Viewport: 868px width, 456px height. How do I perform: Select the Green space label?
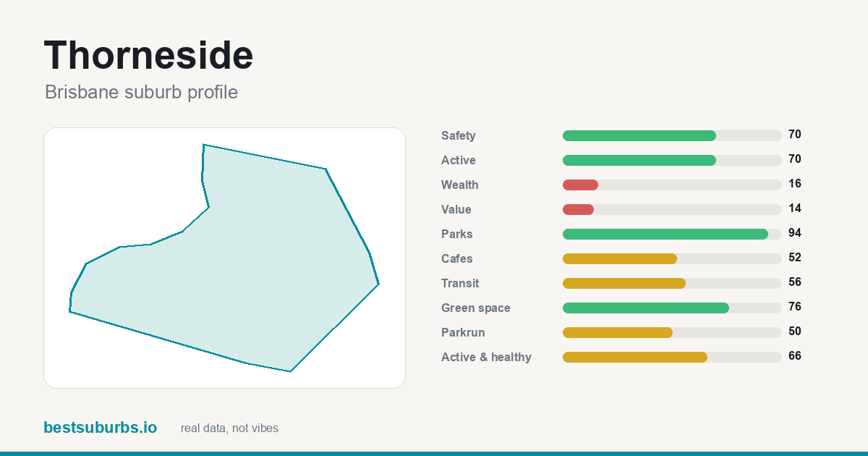click(476, 308)
